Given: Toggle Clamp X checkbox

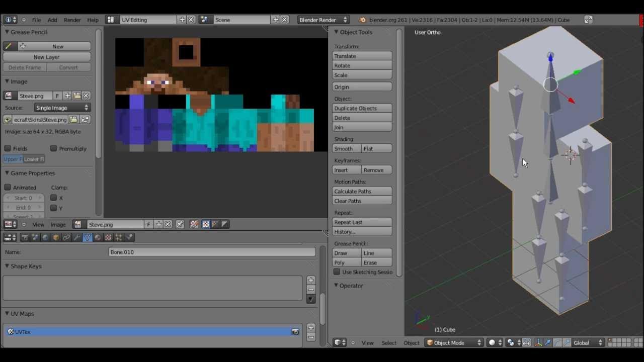Looking at the screenshot, I should coord(53,198).
